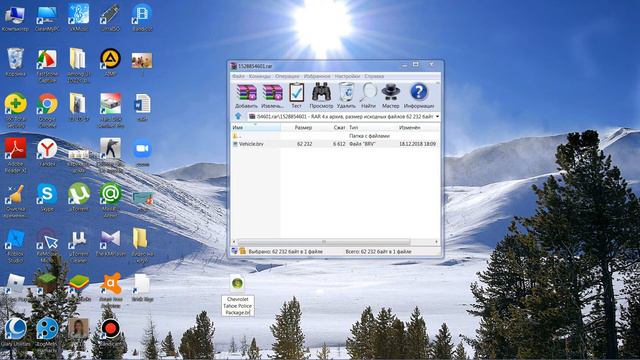Select the Google Chrome desktop shortcut
The width and height of the screenshot is (640, 360).
[x=47, y=110]
